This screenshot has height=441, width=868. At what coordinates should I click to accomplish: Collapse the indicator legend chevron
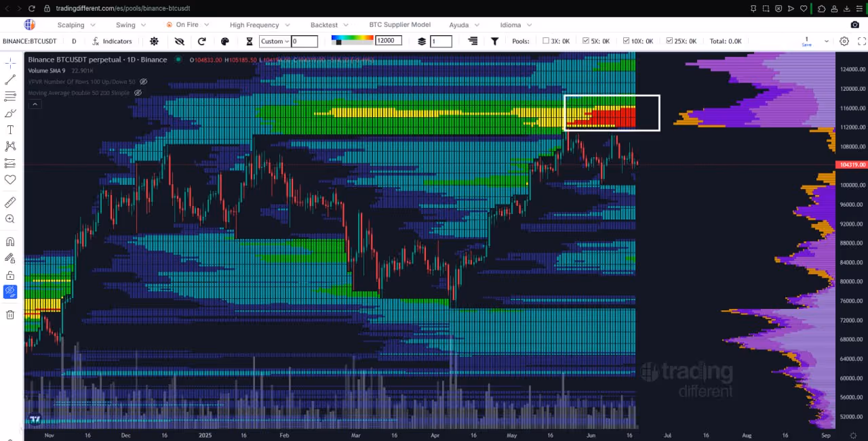point(35,104)
